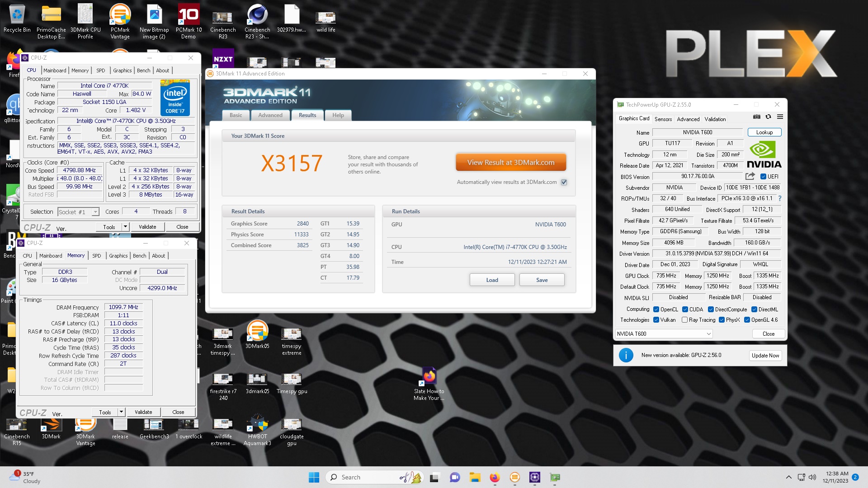The height and width of the screenshot is (488, 868).
Task: Toggle automatically view results at 3DMark.com
Action: (564, 182)
